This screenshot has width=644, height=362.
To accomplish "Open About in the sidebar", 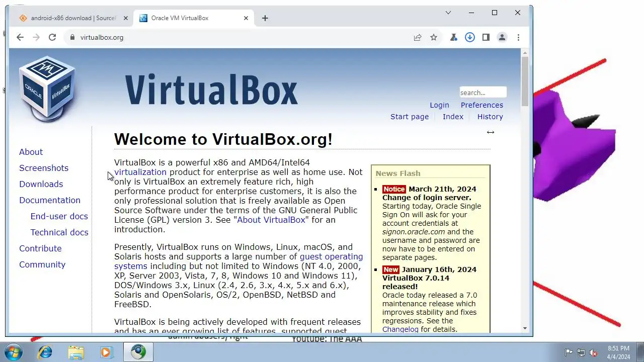I will [31, 152].
